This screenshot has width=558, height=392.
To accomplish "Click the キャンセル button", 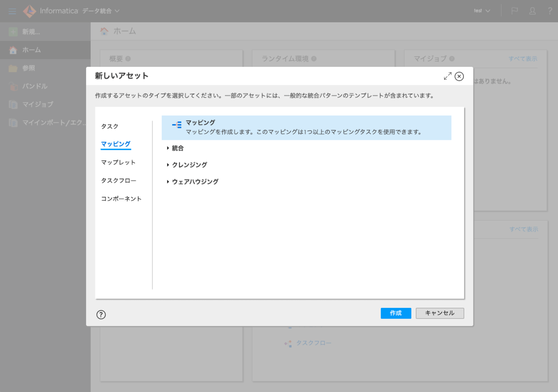I will pyautogui.click(x=439, y=313).
